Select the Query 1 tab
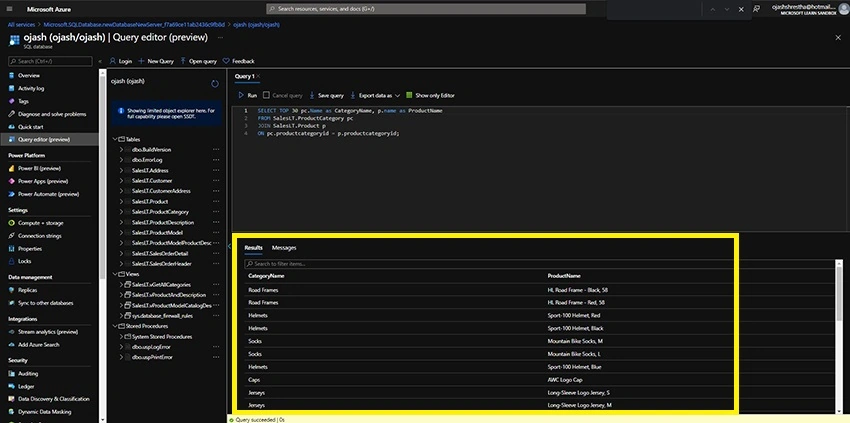The height and width of the screenshot is (423, 850). (244, 76)
